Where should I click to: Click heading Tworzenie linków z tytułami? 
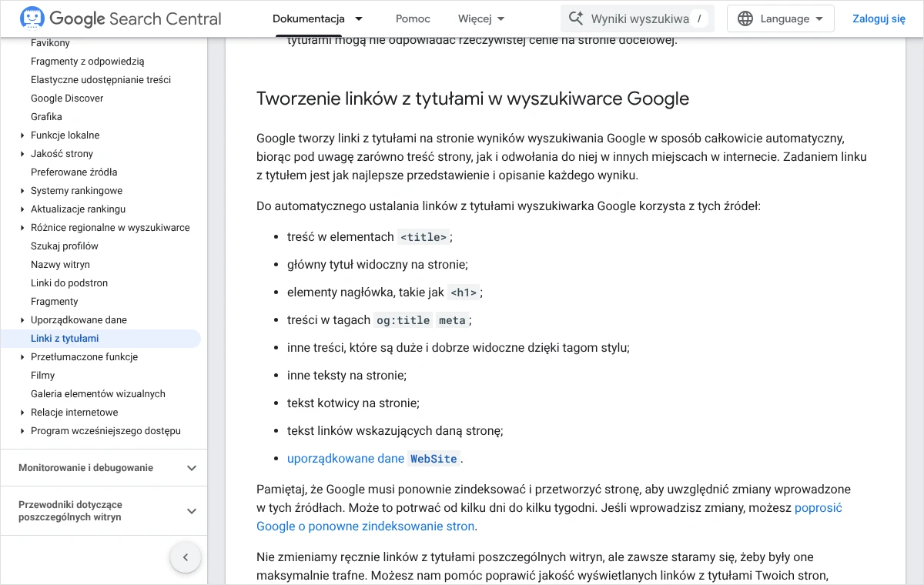click(473, 99)
